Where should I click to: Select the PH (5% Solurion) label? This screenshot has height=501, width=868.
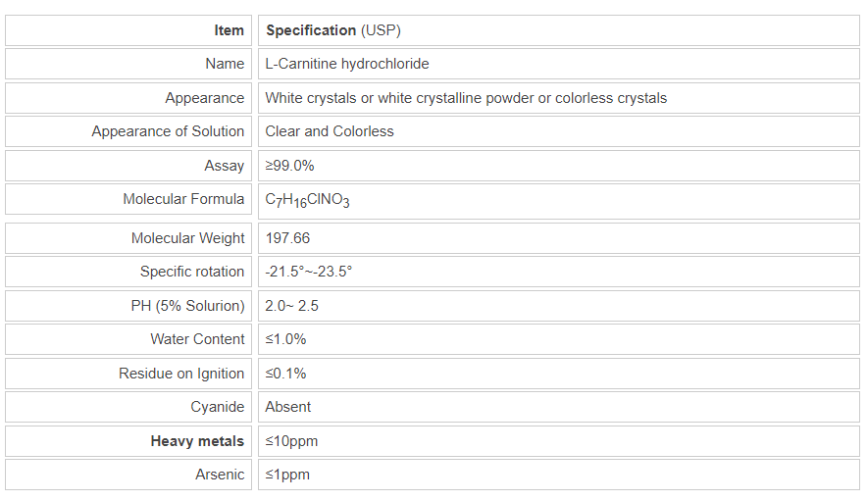[187, 306]
